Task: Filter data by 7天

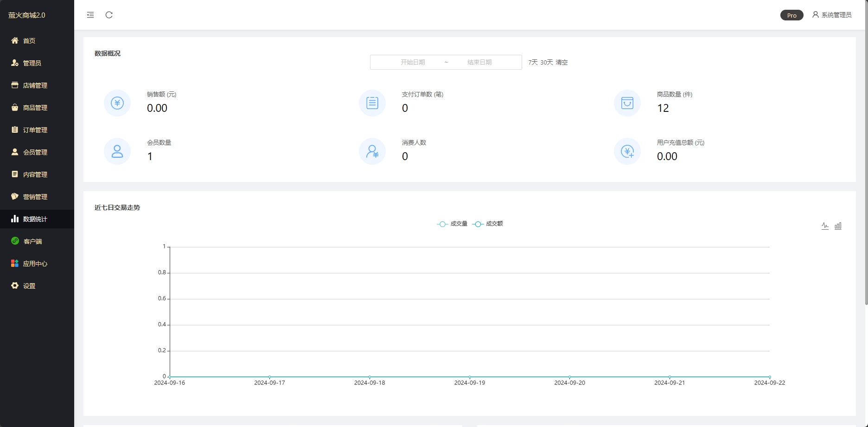Action: coord(533,62)
